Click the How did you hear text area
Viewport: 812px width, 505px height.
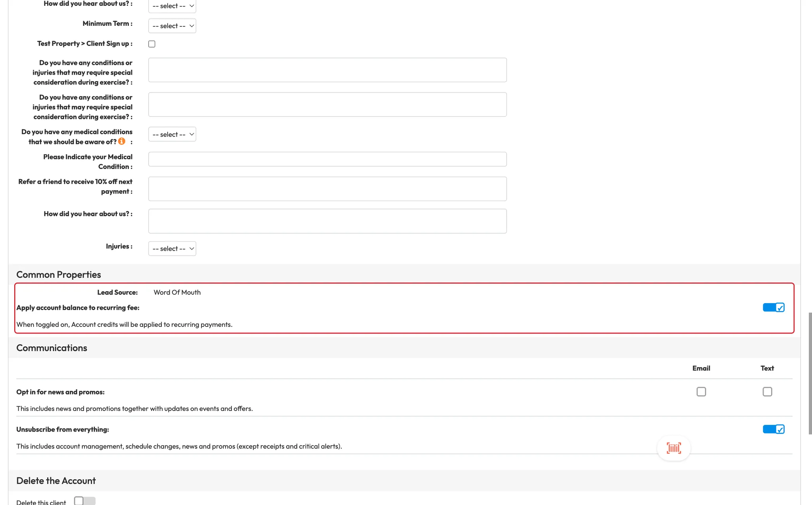327,221
